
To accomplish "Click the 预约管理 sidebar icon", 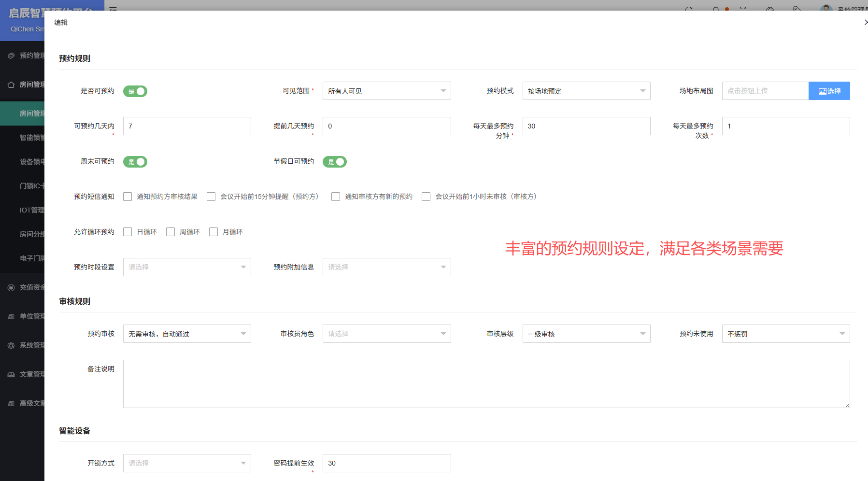I will [11, 56].
